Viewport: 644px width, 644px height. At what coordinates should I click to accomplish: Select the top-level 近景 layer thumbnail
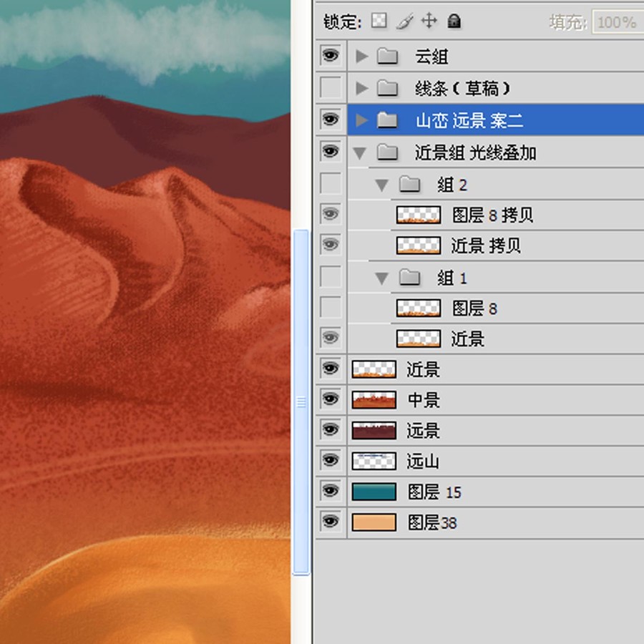point(374,369)
